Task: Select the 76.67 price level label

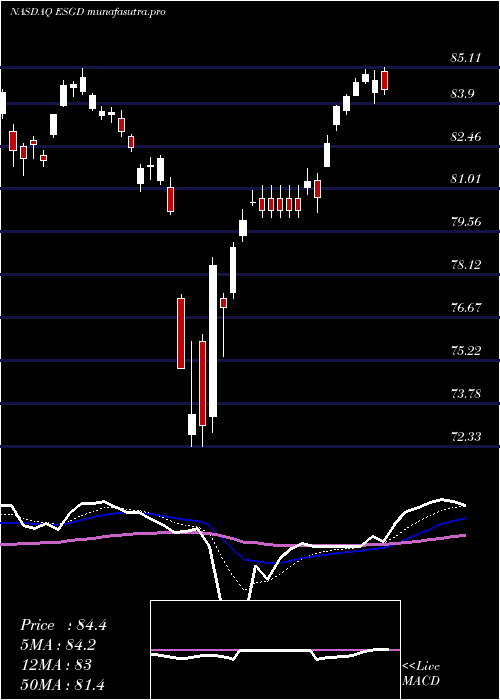Action: 466,308
